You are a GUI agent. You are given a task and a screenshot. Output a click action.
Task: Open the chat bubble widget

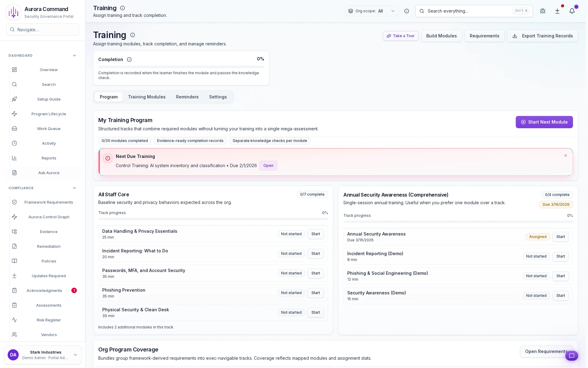tap(571, 356)
